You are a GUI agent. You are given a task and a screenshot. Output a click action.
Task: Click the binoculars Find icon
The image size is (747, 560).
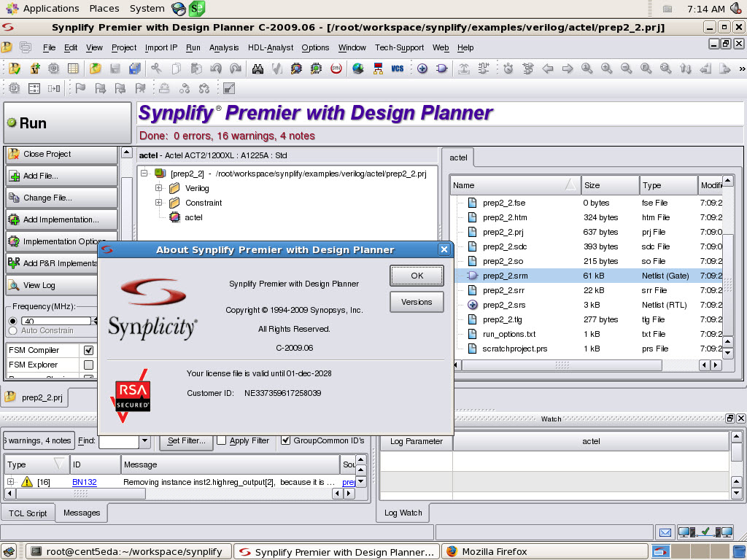pos(258,69)
